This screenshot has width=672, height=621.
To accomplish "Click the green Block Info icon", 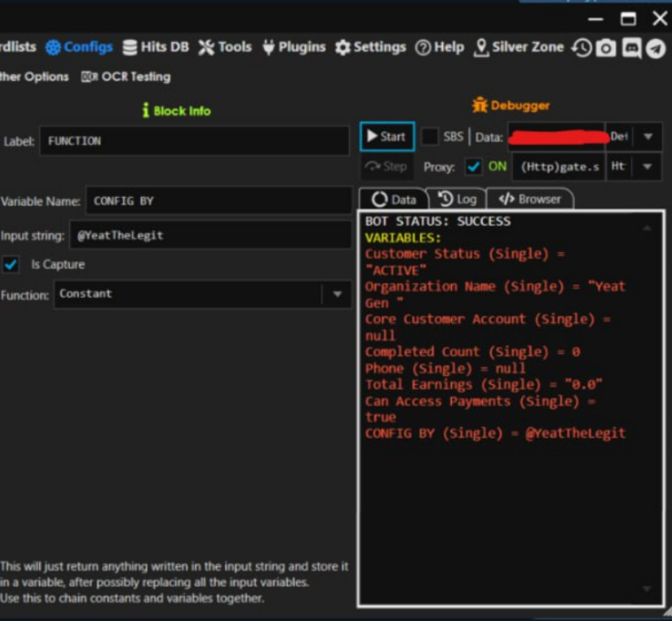I will coord(146,111).
